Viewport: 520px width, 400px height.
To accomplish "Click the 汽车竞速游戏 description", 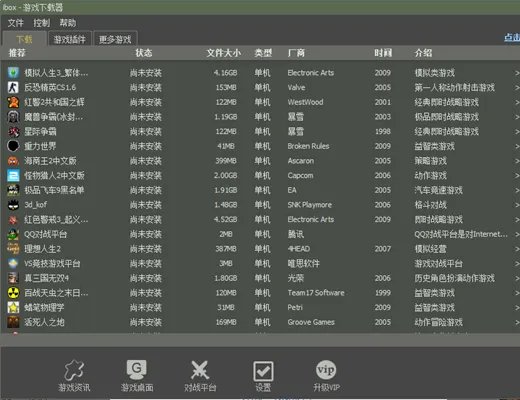I will [439, 190].
